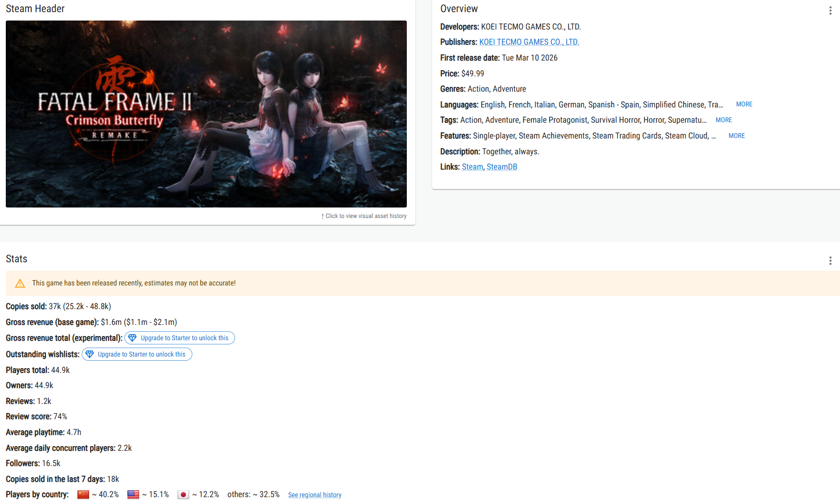Select the Price value $49.99
Viewport: 840px width, 504px height.
[473, 74]
